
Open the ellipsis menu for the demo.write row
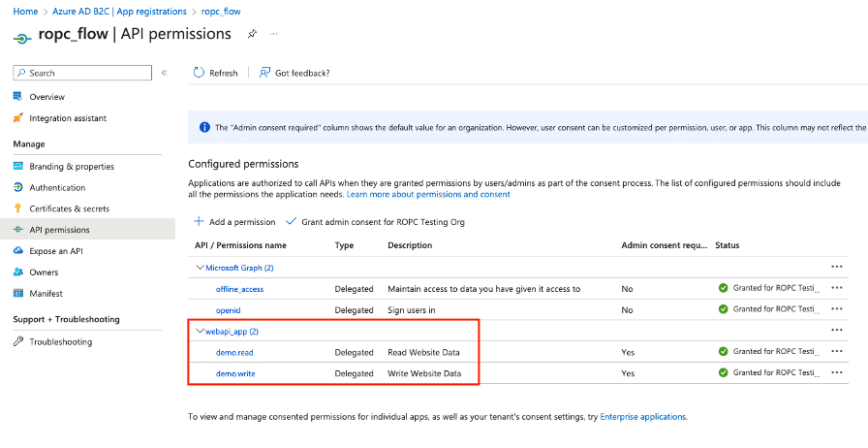[837, 372]
